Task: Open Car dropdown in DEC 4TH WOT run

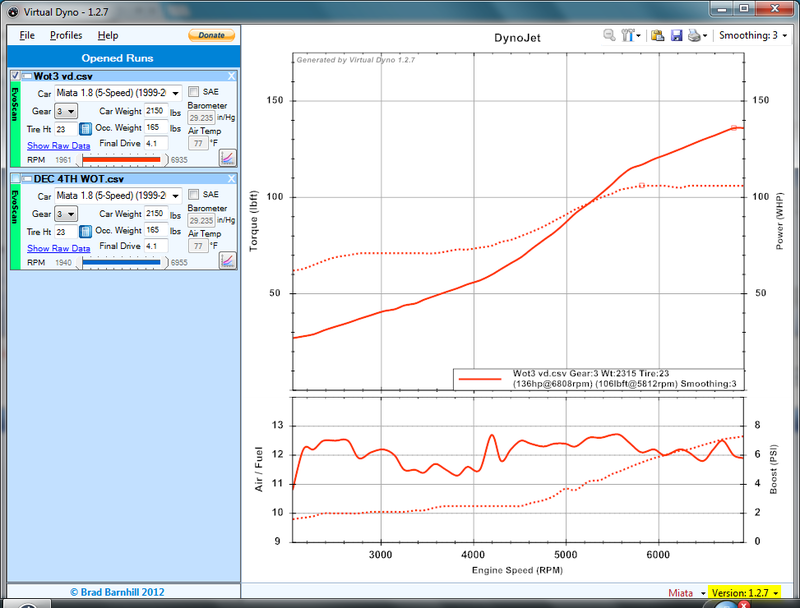Action: click(x=119, y=194)
